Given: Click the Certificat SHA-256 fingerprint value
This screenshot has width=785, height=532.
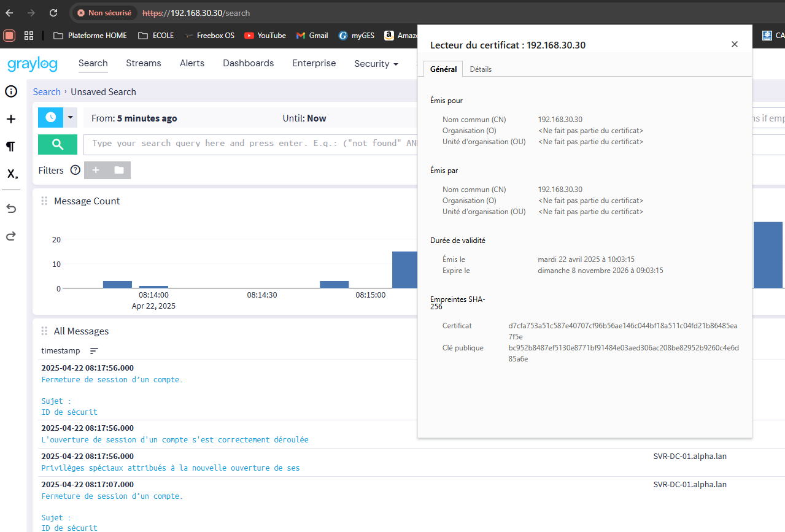Looking at the screenshot, I should click(623, 331).
